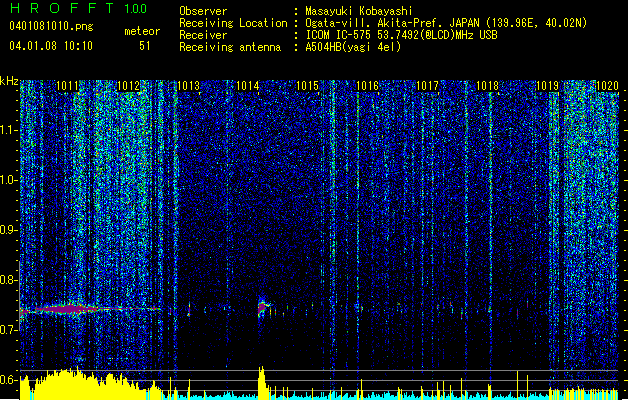Image resolution: width=629 pixels, height=400 pixels.
Task: Select the file name 0401081010.png
Action: [x=51, y=26]
